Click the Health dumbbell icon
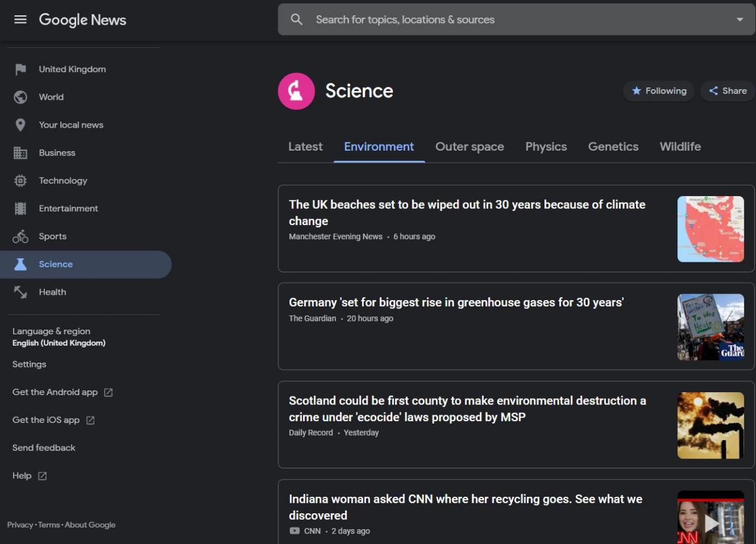This screenshot has width=756, height=544. click(21, 292)
